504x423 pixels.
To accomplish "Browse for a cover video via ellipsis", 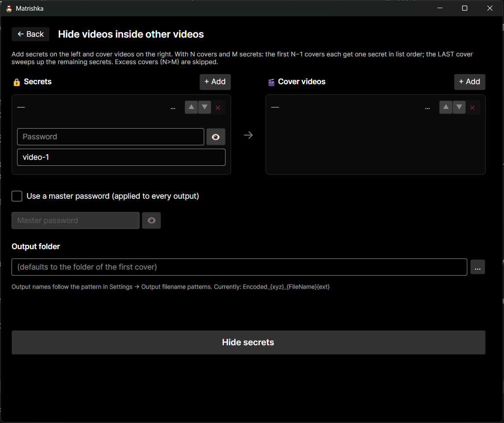I will tap(428, 108).
